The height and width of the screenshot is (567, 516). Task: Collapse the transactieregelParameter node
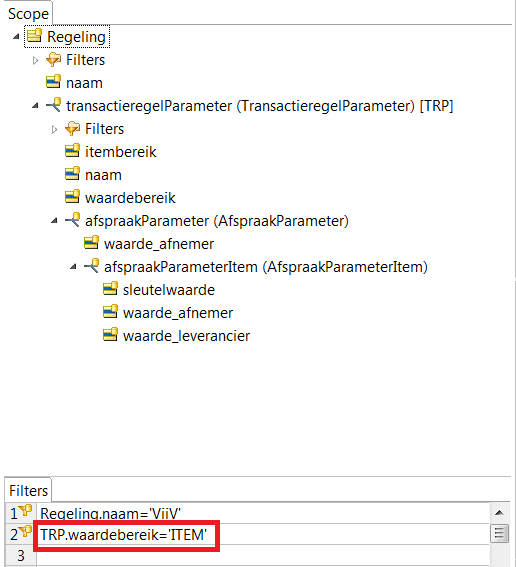(35, 106)
